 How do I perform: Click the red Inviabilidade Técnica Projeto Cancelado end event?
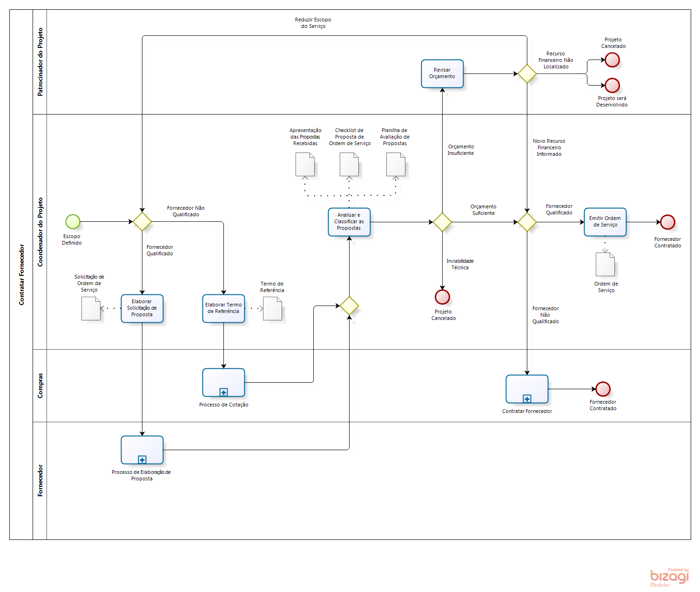[x=442, y=297]
